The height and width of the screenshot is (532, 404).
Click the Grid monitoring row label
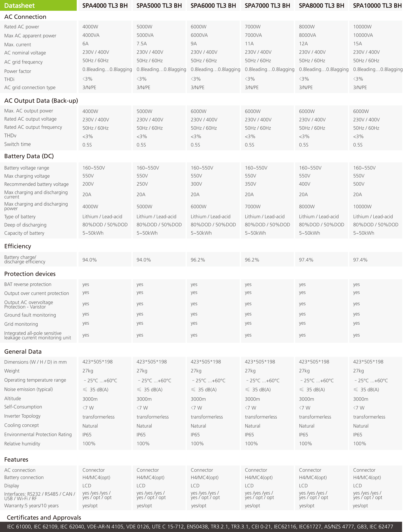point(21,324)
